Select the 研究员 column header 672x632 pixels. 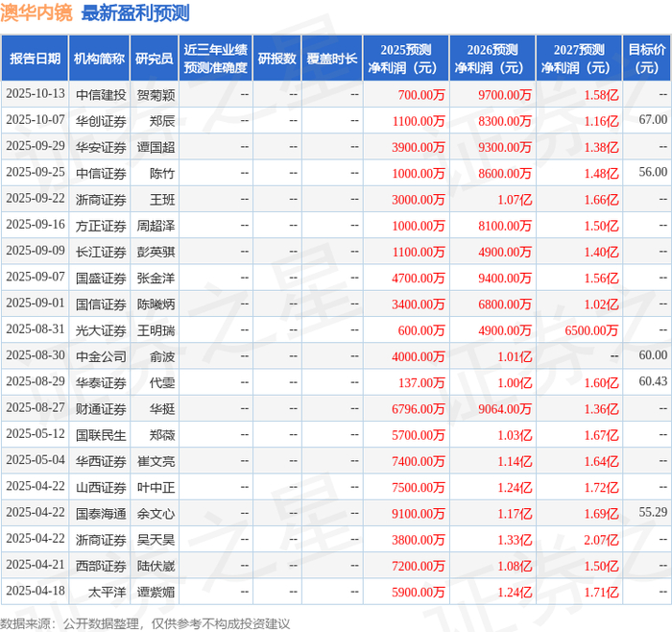155,59
